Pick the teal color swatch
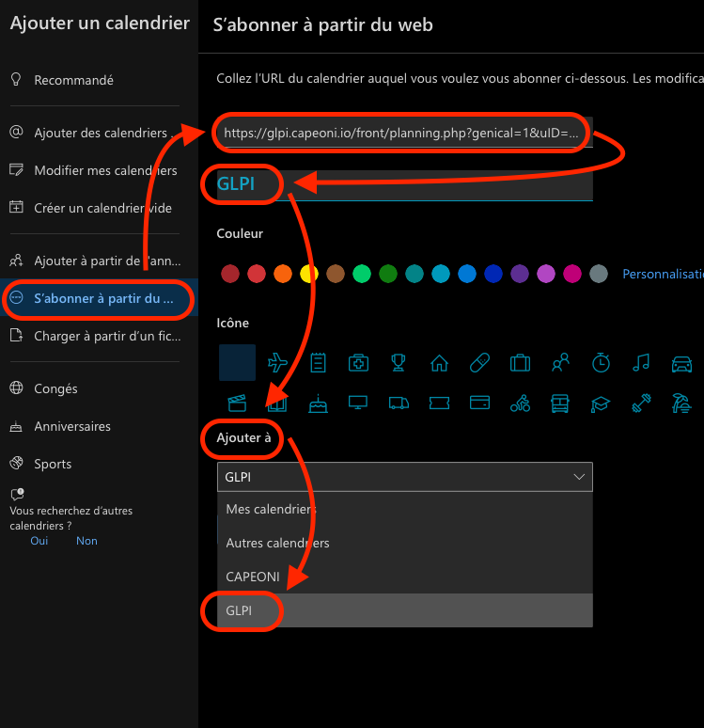704x728 pixels. tap(415, 274)
